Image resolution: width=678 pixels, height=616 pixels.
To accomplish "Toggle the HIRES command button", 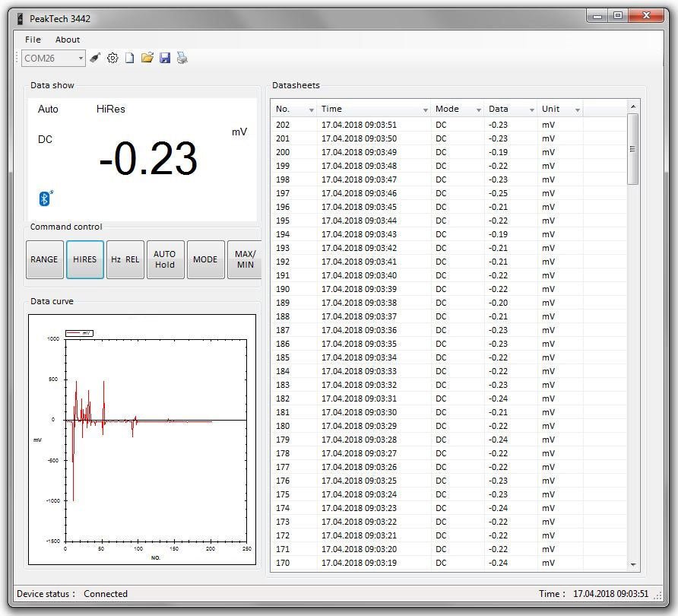I will 85,259.
